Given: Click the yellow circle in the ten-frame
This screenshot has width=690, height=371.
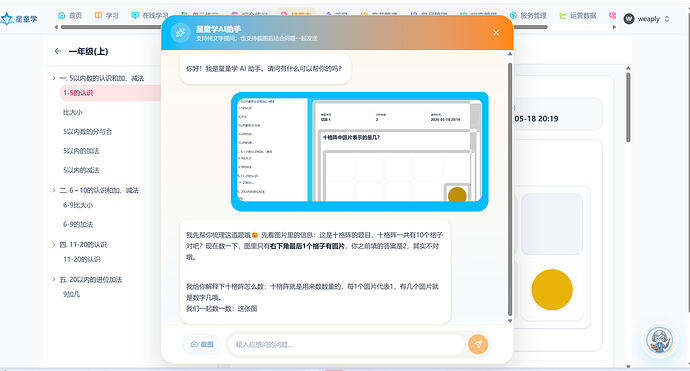Looking at the screenshot, I should (552, 290).
